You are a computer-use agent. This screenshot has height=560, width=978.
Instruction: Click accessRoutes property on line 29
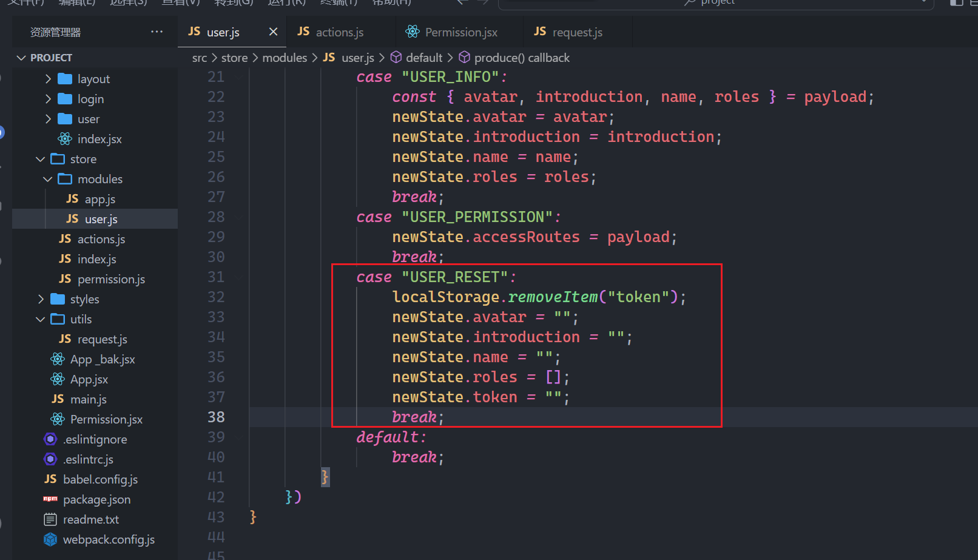click(x=526, y=237)
